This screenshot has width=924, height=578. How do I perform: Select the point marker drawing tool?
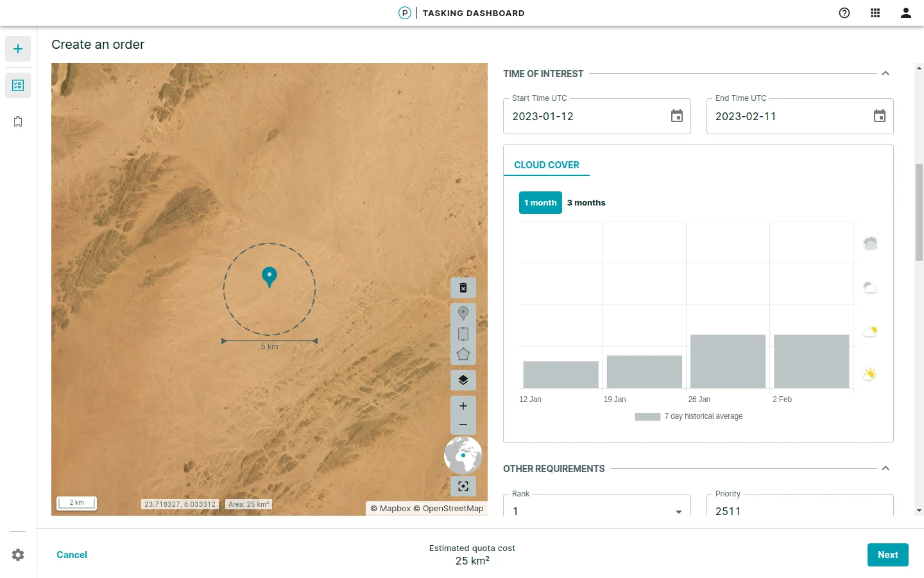463,313
